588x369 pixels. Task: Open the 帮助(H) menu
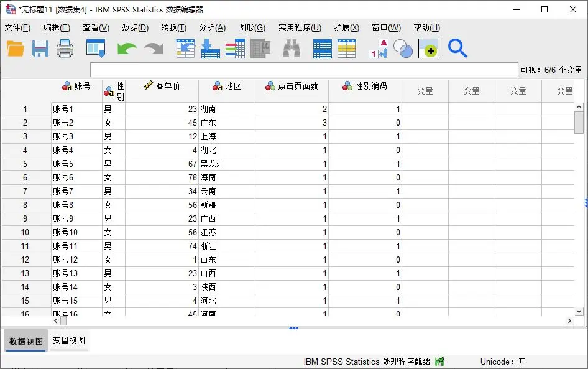click(x=427, y=28)
